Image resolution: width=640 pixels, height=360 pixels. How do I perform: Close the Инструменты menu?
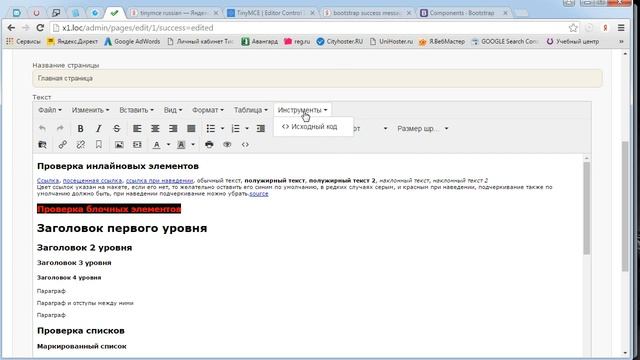click(302, 110)
